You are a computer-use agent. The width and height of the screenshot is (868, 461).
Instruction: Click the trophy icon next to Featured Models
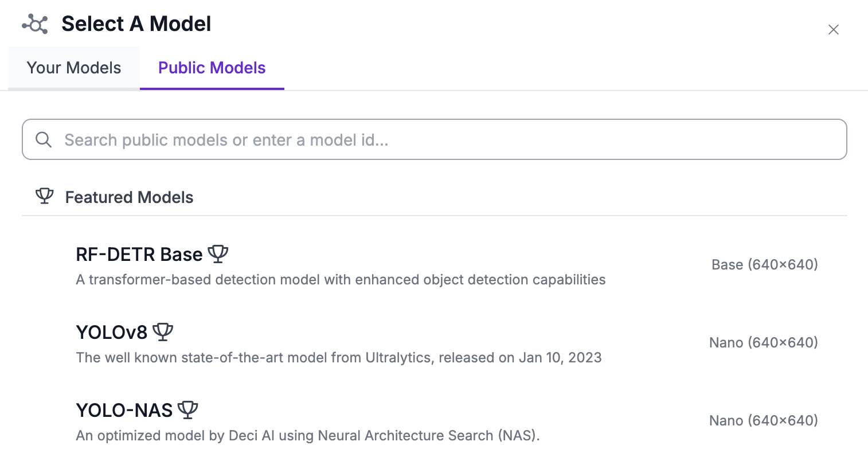pyautogui.click(x=44, y=196)
